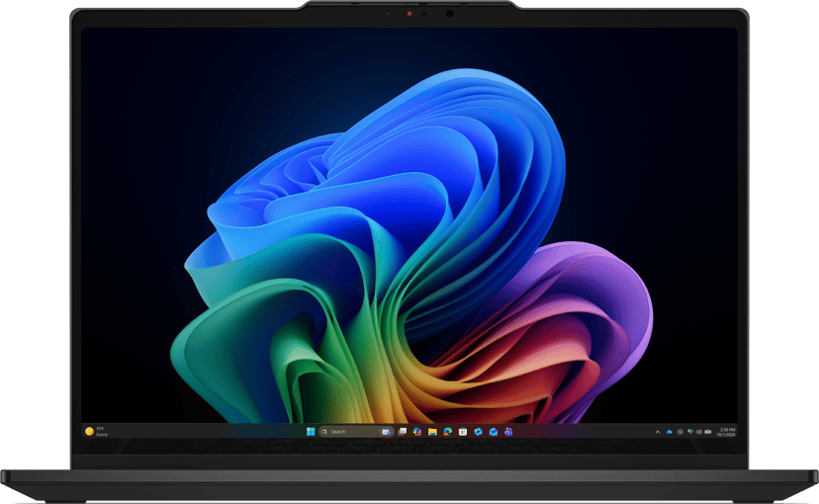Open the Microsoft Store app

pos(463,432)
